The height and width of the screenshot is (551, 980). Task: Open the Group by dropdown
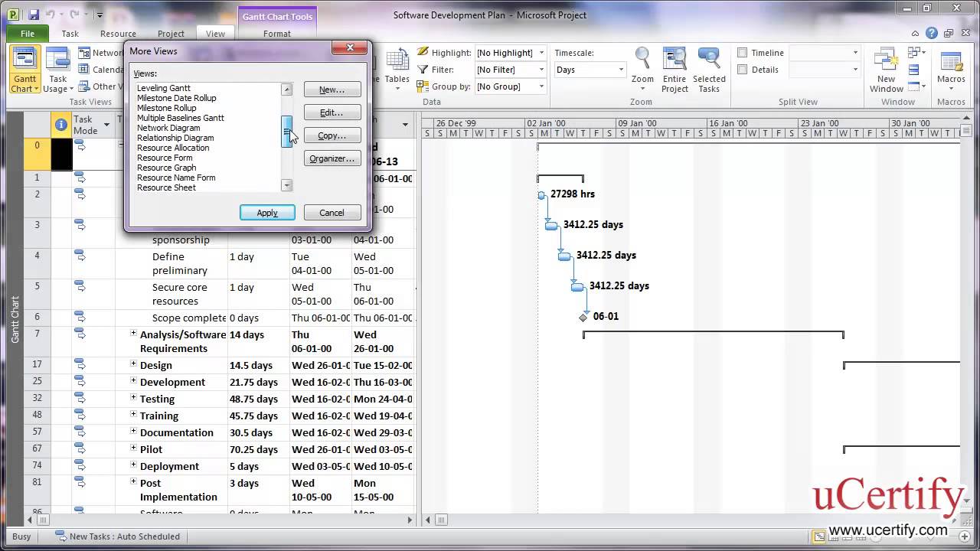541,86
